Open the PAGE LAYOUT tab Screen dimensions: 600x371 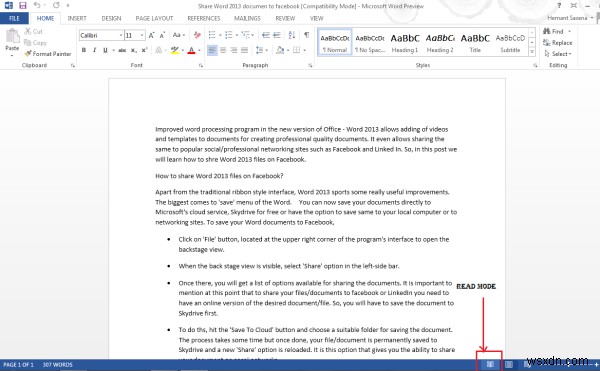click(154, 18)
